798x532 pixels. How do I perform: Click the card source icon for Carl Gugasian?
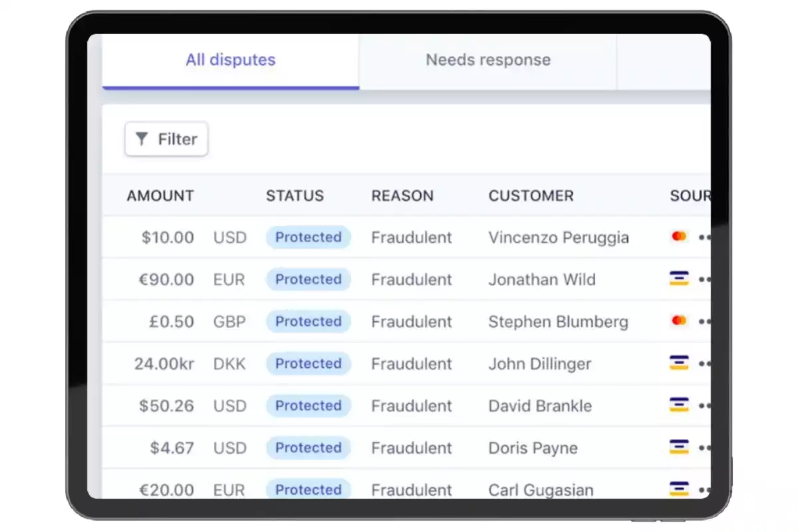pyautogui.click(x=678, y=489)
